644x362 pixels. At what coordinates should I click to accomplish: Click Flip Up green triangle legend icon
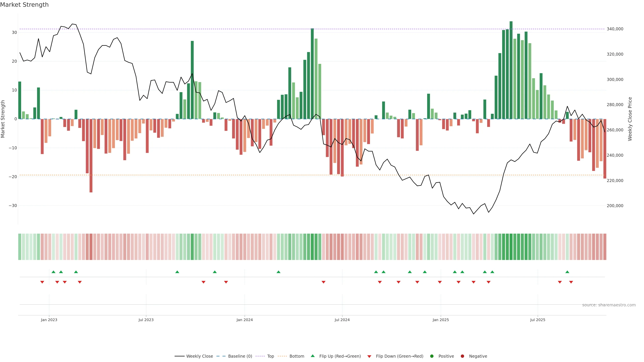[312, 356]
